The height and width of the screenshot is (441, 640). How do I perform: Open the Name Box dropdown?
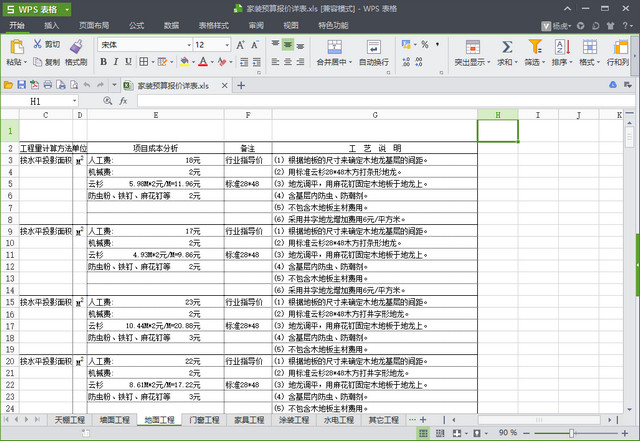tap(74, 101)
